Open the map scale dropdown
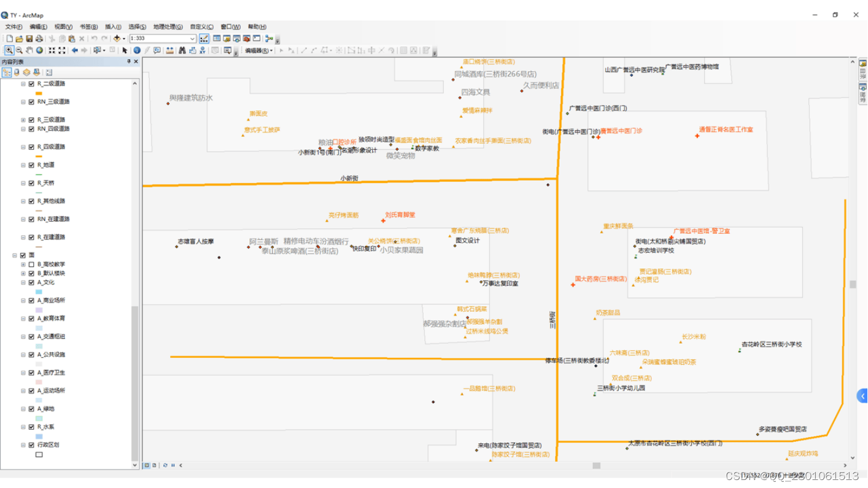The image size is (868, 488). click(192, 39)
